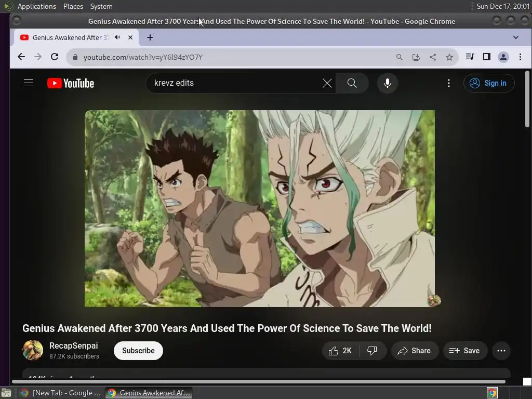Viewport: 532px width, 399px height.
Task: View site info via the padlock icon
Action: pos(75,57)
